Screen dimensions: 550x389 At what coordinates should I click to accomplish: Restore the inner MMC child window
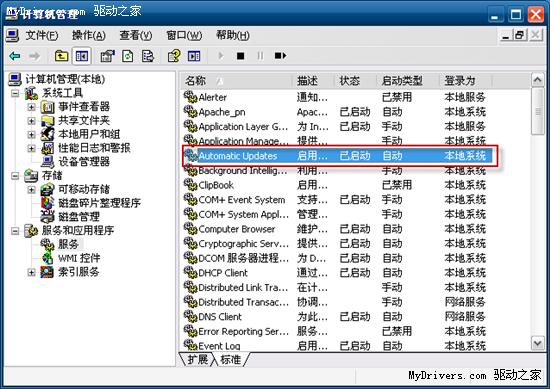520,35
